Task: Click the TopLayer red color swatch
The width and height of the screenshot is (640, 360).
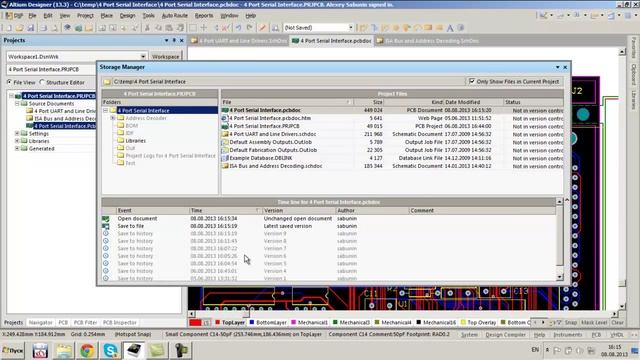Action: (218, 322)
